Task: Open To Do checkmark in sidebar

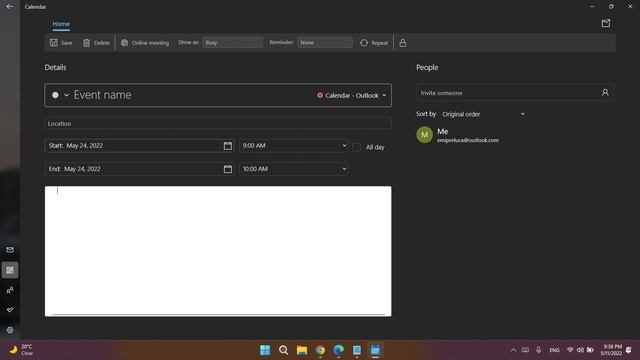Action: point(10,310)
